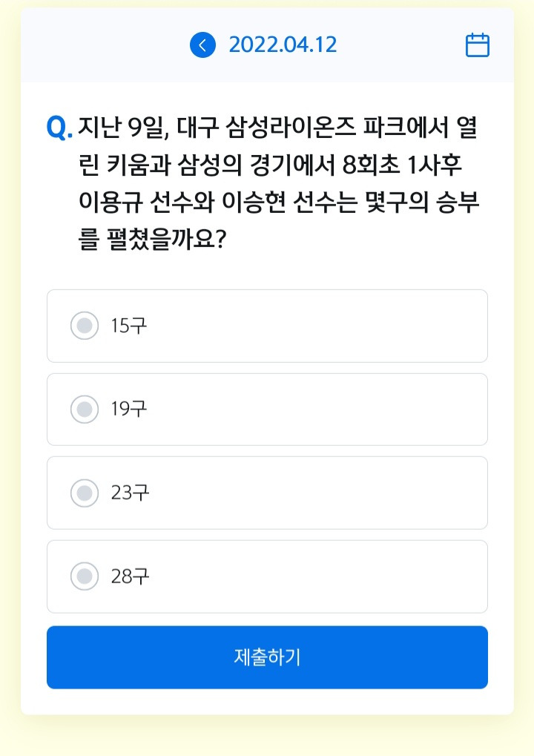Choose the answer text 28구

[130, 576]
